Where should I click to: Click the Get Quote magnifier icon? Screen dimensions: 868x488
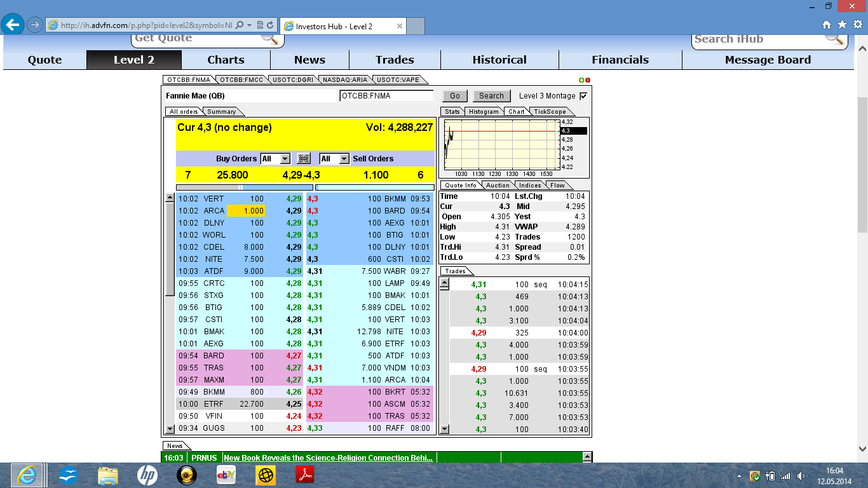[x=268, y=38]
